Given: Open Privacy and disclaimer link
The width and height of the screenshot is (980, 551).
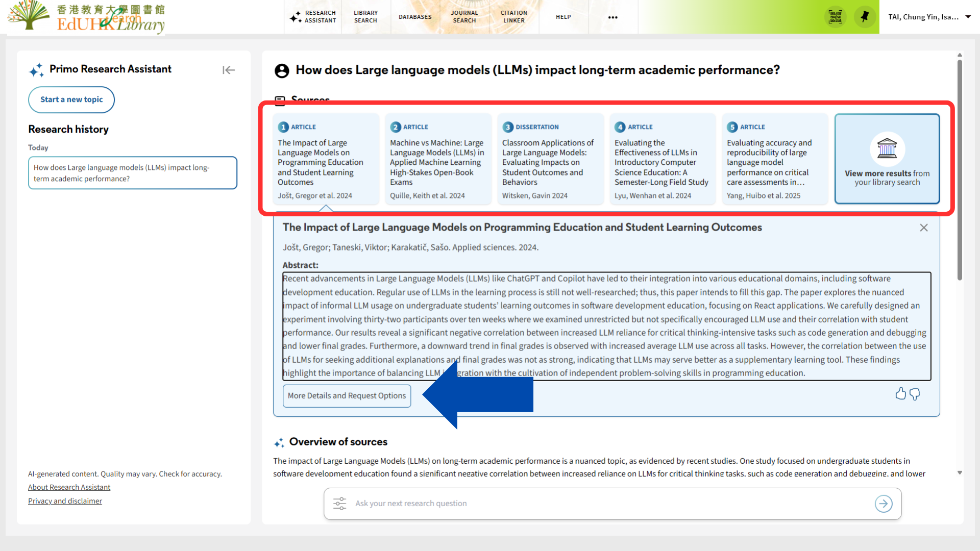Looking at the screenshot, I should tap(65, 501).
